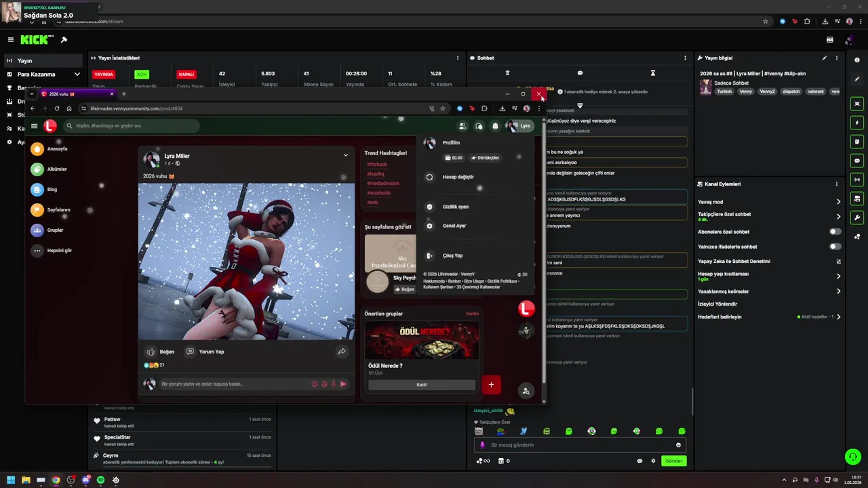Click the red Lifeinvader logo in header
868x488 pixels.
click(x=50, y=125)
